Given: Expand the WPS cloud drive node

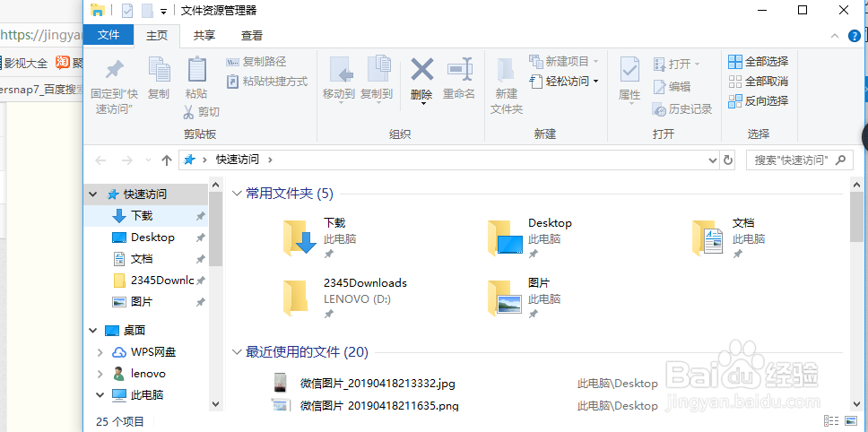Looking at the screenshot, I should coord(100,352).
